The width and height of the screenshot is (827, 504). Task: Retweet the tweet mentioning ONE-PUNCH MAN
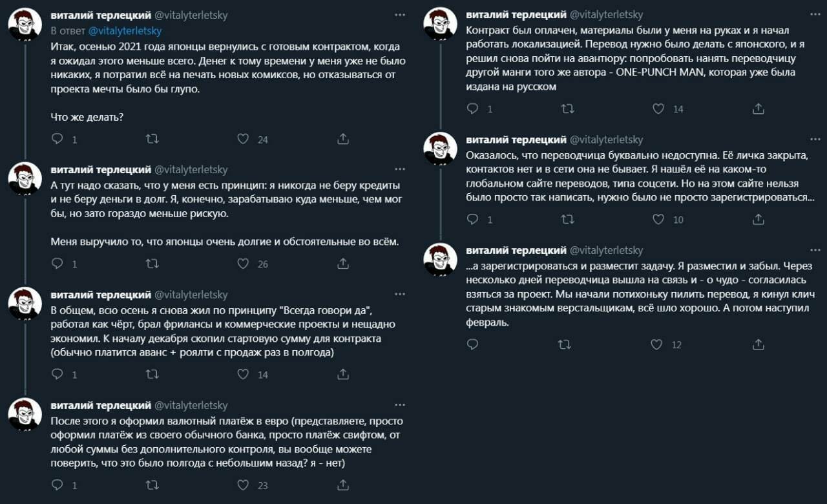point(567,109)
